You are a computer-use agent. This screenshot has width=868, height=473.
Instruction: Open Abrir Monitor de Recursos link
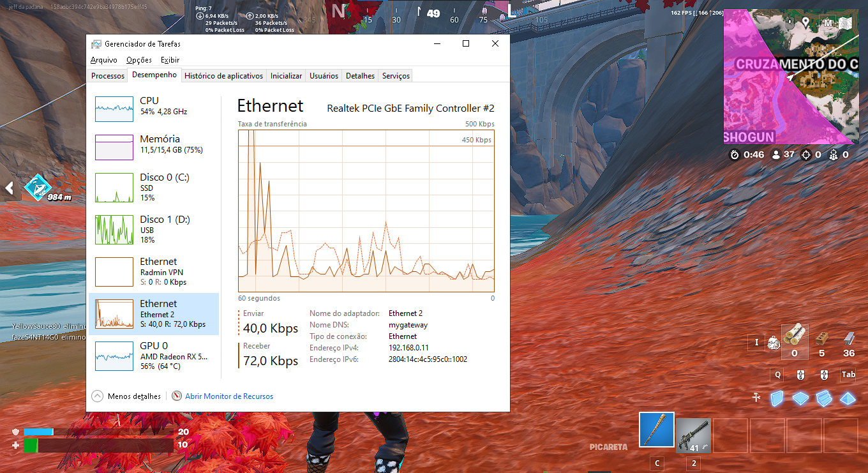229,396
